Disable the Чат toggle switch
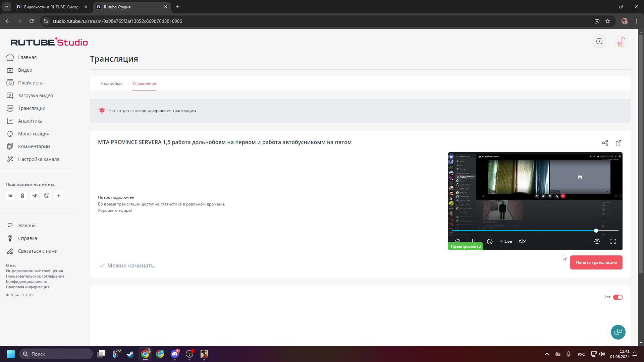The image size is (644, 362). 618,297
